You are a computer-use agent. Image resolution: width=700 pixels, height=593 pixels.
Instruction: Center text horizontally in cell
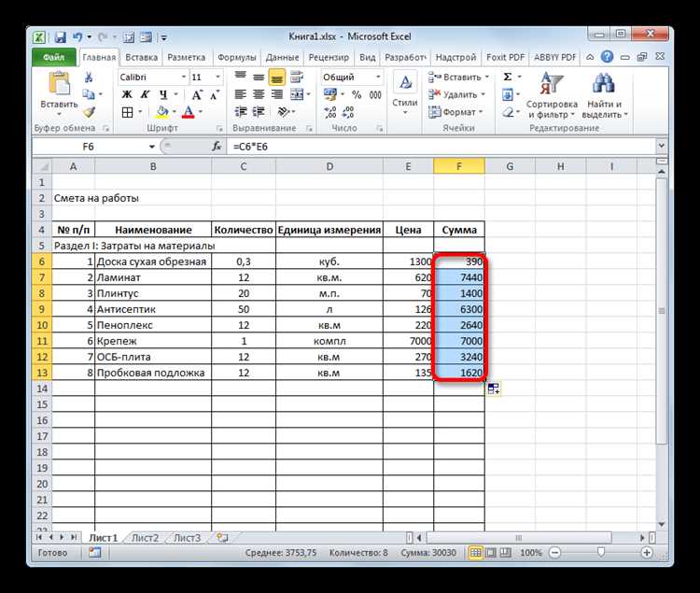(x=259, y=94)
